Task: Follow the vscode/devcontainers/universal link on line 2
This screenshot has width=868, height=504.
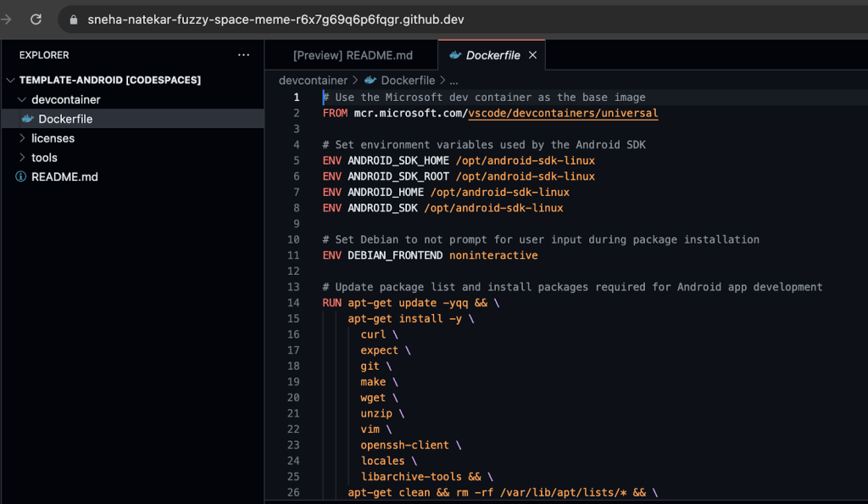Action: tap(563, 113)
